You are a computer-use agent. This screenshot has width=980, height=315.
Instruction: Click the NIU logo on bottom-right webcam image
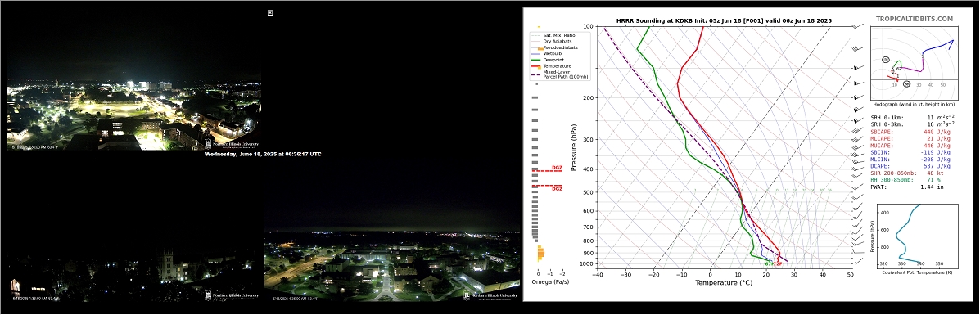point(491,296)
